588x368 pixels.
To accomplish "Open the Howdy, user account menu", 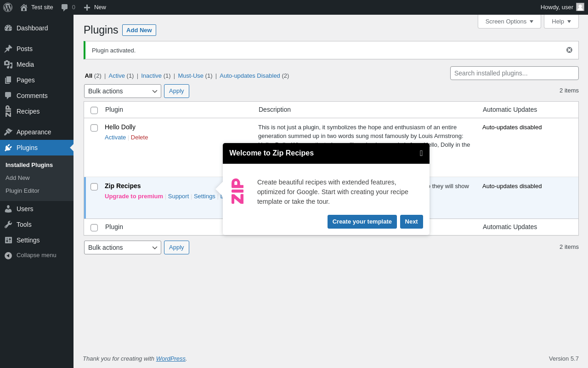I will (x=562, y=7).
